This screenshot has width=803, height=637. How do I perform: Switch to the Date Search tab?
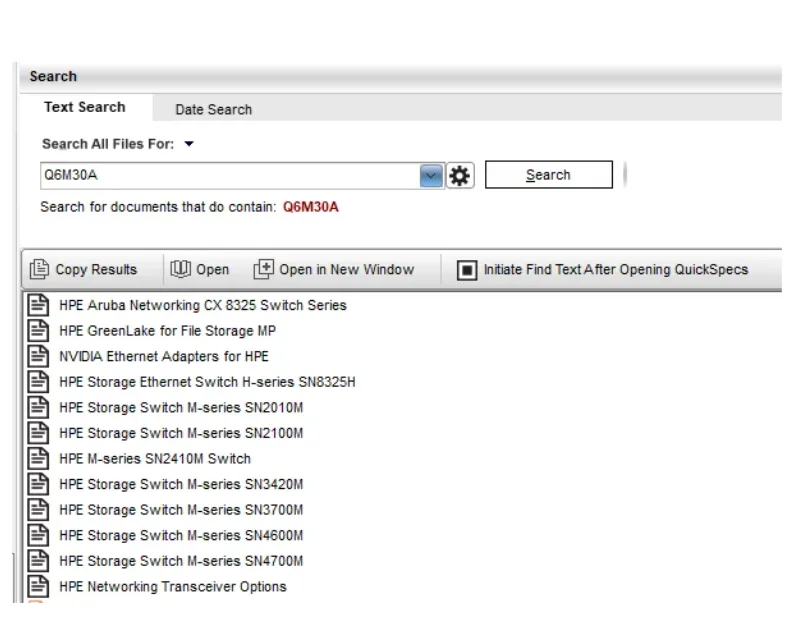coord(214,110)
